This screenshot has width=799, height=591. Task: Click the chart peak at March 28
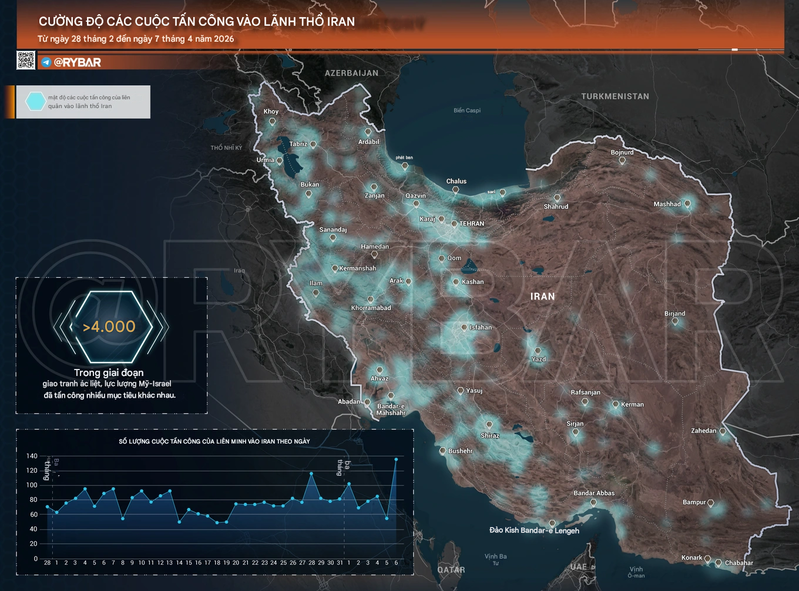pos(311,473)
